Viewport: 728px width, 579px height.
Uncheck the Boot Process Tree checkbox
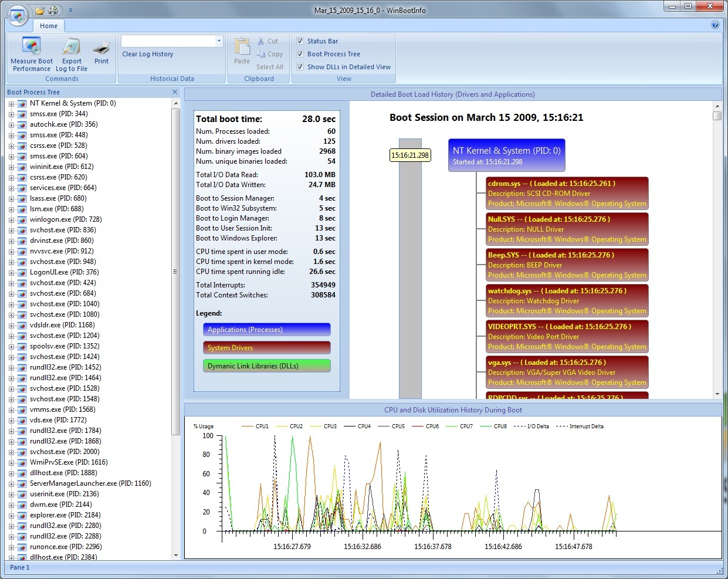[x=300, y=54]
